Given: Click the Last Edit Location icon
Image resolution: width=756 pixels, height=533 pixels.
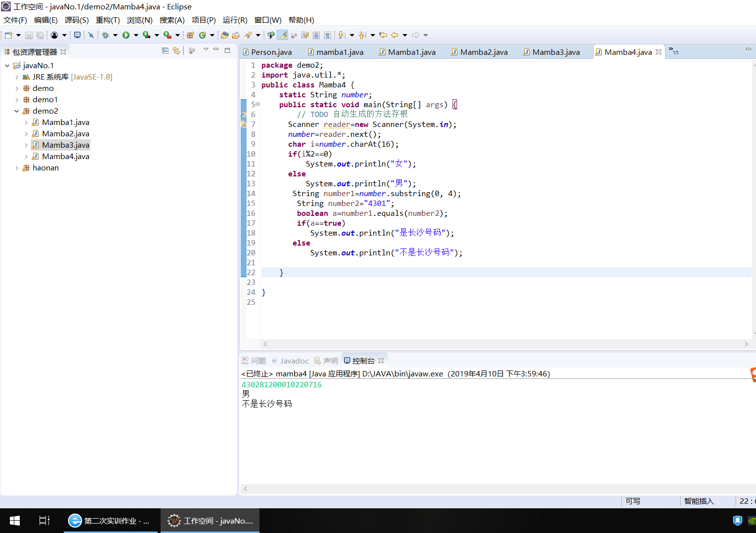Looking at the screenshot, I should (383, 35).
